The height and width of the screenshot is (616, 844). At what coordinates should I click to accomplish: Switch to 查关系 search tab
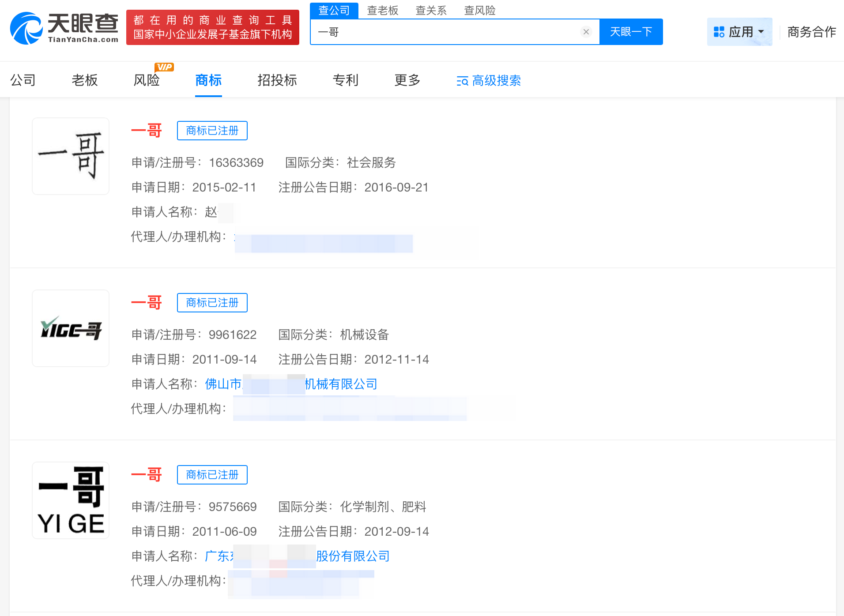pos(431,10)
